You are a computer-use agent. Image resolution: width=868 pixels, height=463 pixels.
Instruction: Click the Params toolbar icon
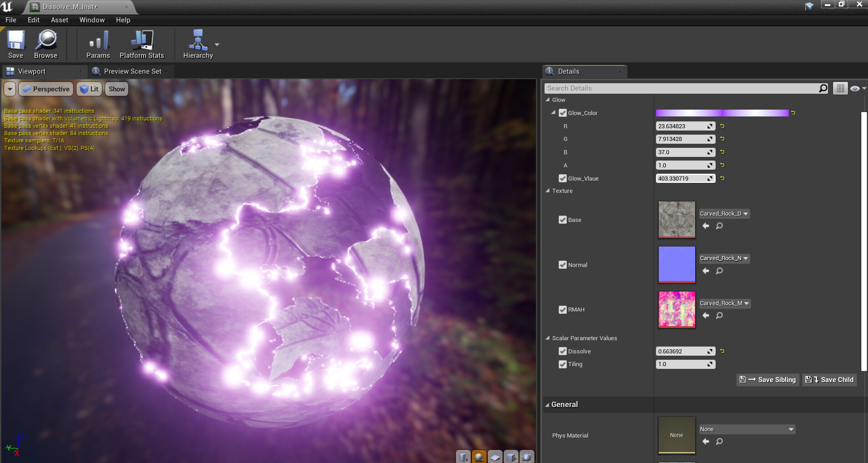click(x=98, y=43)
